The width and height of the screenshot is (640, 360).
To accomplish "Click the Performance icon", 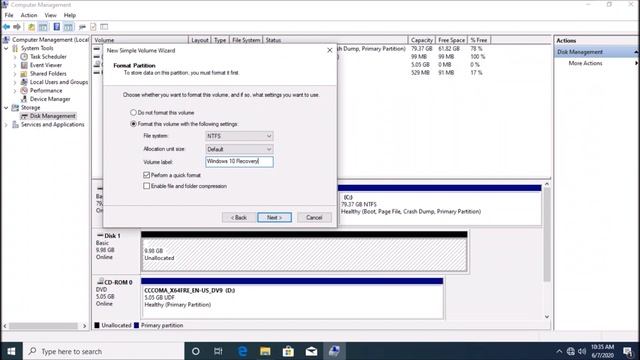I will [x=24, y=91].
